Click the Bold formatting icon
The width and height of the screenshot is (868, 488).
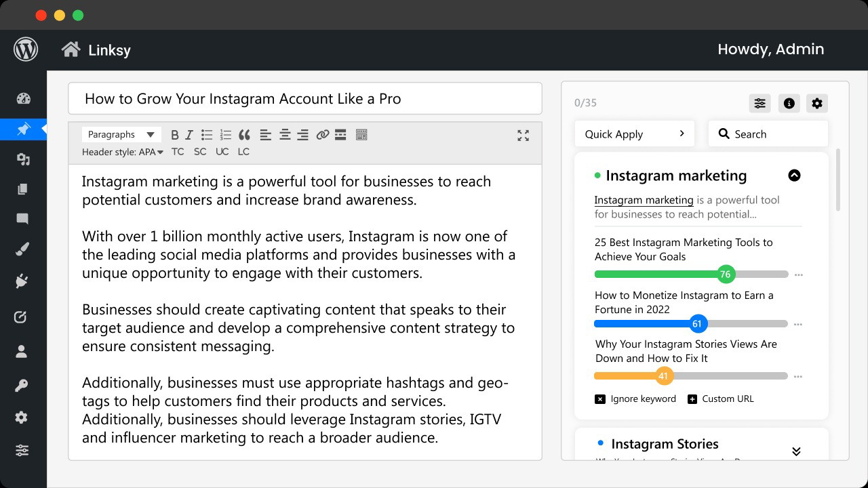pos(174,135)
